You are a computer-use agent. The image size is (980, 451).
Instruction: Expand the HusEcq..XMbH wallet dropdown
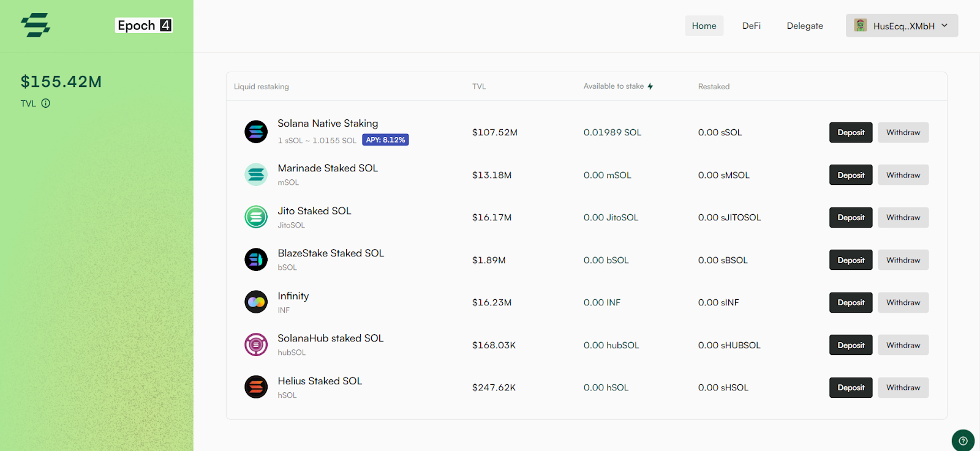[902, 26]
